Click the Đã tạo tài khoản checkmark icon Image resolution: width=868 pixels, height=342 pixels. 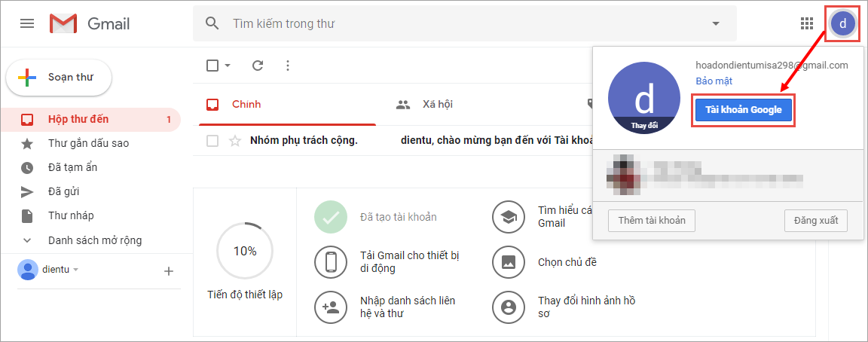[331, 217]
